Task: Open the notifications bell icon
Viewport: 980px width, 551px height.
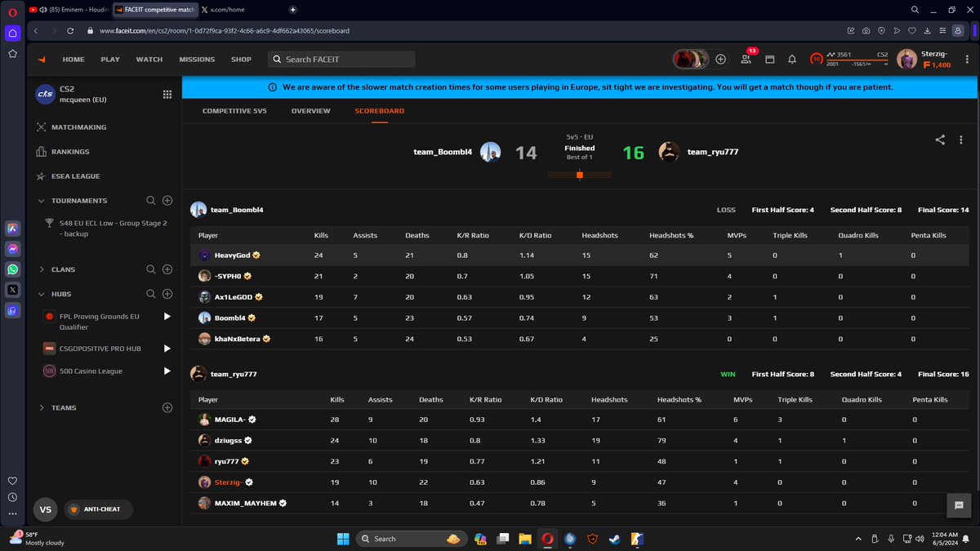Action: [792, 60]
